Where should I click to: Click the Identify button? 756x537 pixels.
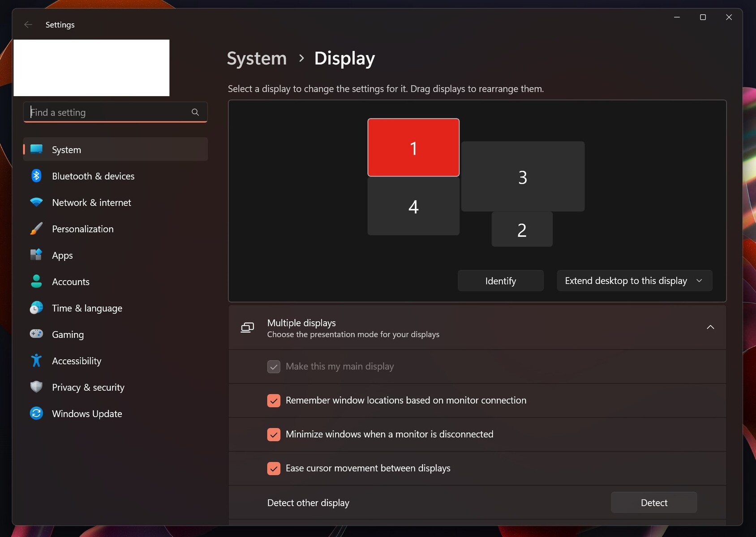point(501,281)
